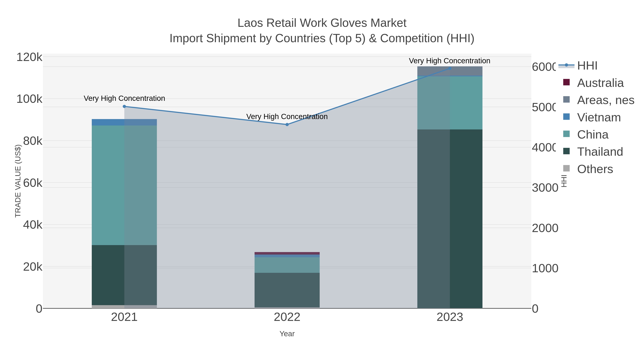644x362 pixels.
Task: Click the 3000 tick on the HHI axis
Action: point(545,188)
